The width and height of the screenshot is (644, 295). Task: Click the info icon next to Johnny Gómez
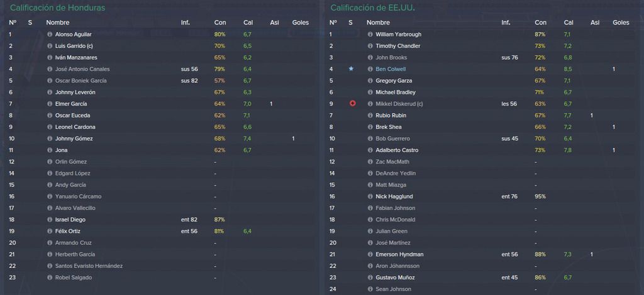(x=50, y=138)
